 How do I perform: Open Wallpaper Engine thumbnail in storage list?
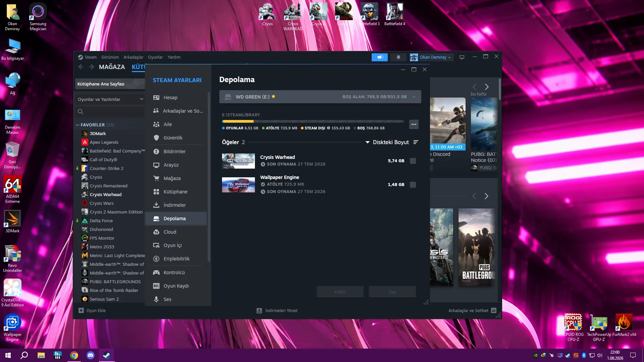pos(238,185)
